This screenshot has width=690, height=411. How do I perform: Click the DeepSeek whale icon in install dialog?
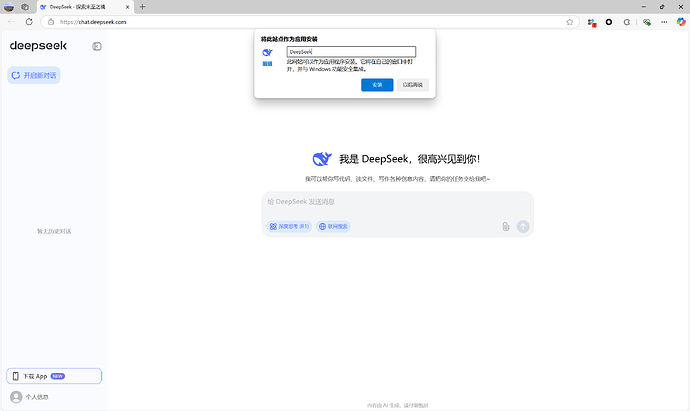(267, 52)
